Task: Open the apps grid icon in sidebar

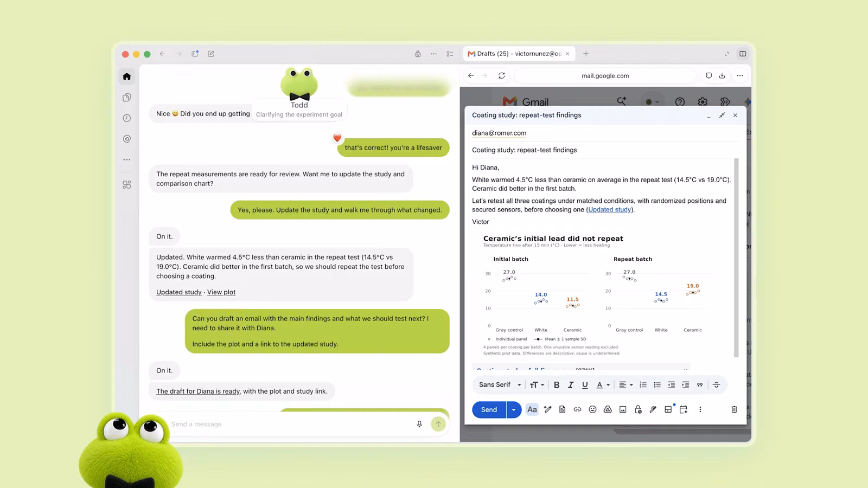Action: pyautogui.click(x=126, y=185)
